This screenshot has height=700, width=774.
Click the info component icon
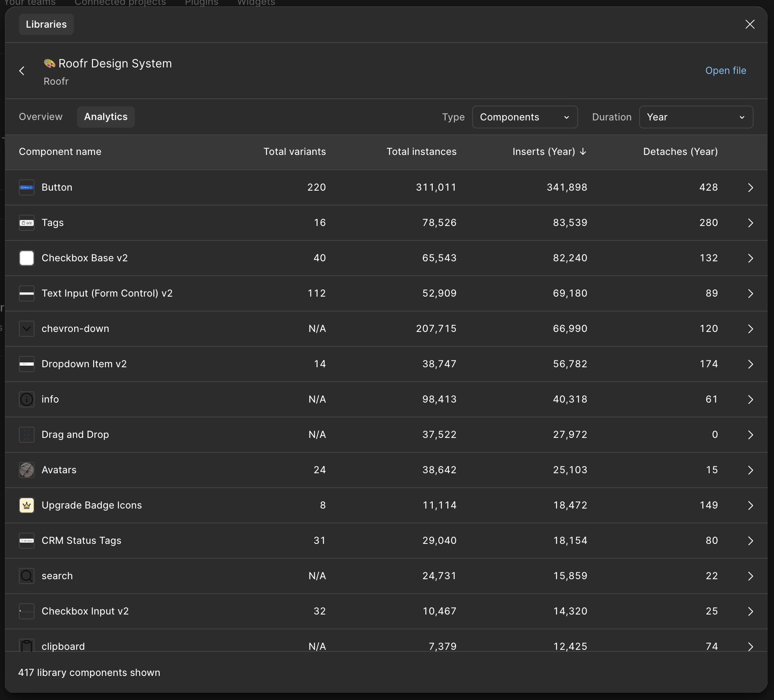click(x=26, y=399)
